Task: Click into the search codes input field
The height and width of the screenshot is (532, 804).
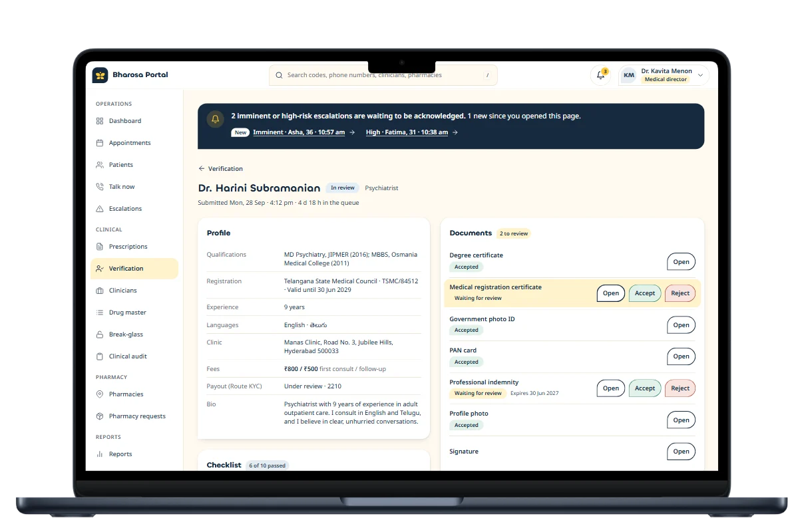Action: (x=384, y=75)
